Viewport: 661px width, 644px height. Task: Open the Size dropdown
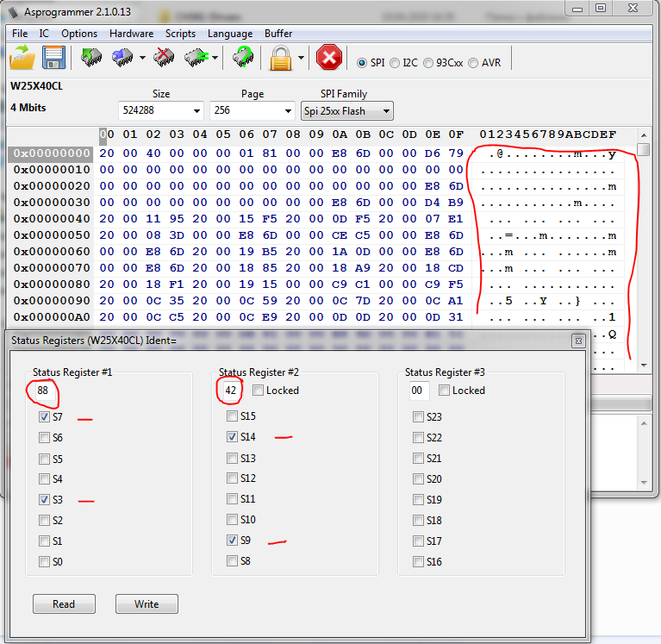(197, 111)
